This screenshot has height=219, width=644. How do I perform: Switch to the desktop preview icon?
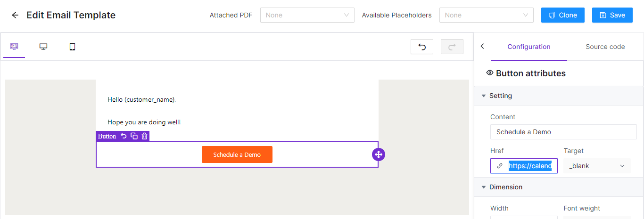[43, 47]
